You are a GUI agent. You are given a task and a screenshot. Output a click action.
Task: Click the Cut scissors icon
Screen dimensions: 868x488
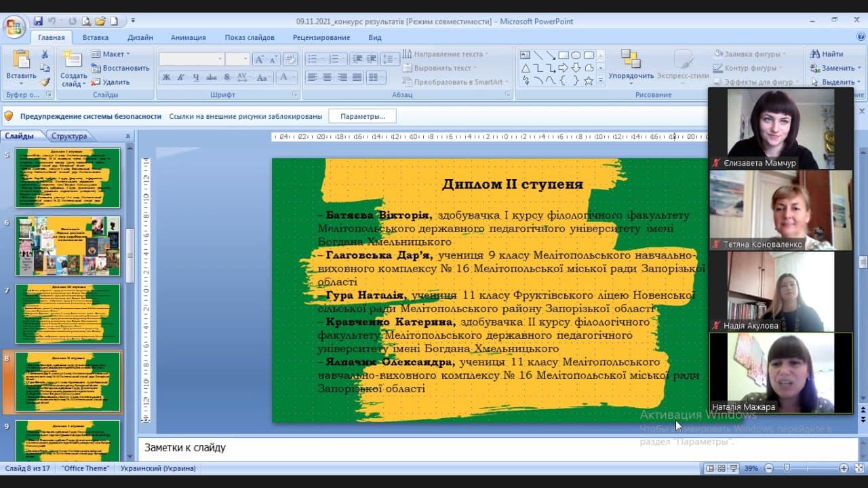point(45,54)
